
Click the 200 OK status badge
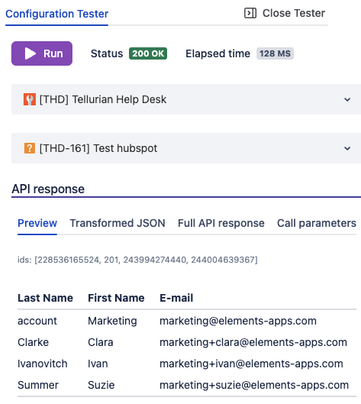pyautogui.click(x=148, y=53)
